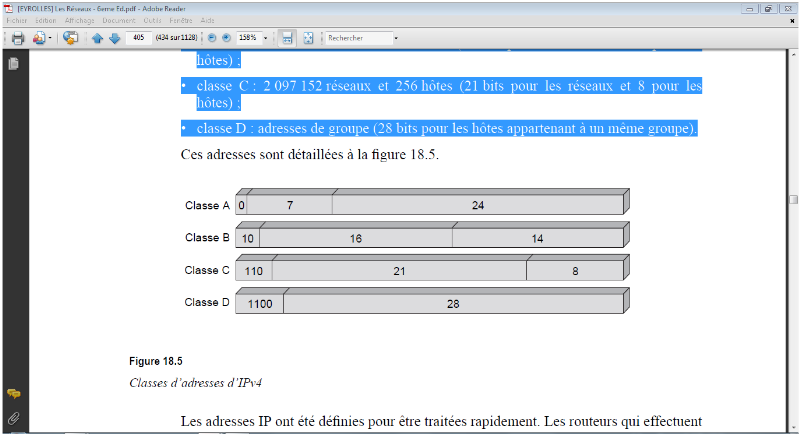Minimize the Adobe Reader window
This screenshot has height=434, width=800.
[749, 9]
